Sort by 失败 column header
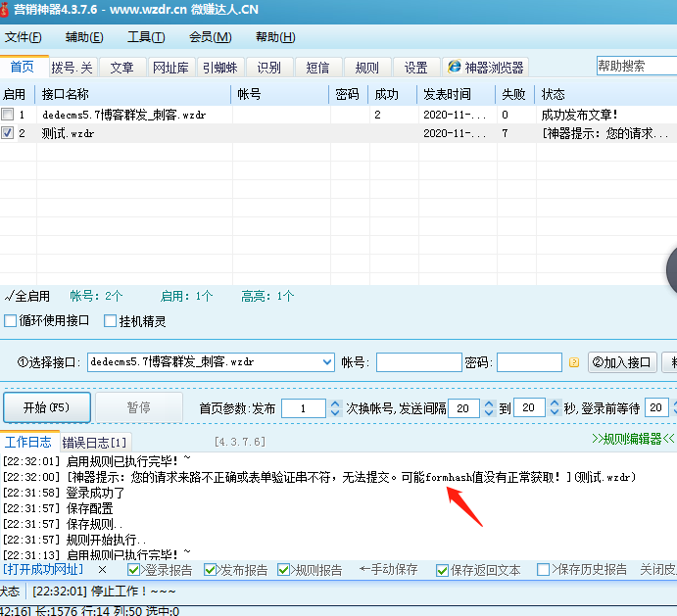Screen dimensions: 677x616 coord(515,94)
